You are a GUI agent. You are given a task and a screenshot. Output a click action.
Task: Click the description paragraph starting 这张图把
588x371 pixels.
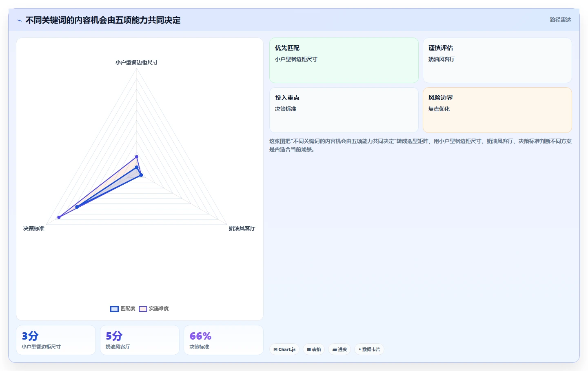coord(420,145)
